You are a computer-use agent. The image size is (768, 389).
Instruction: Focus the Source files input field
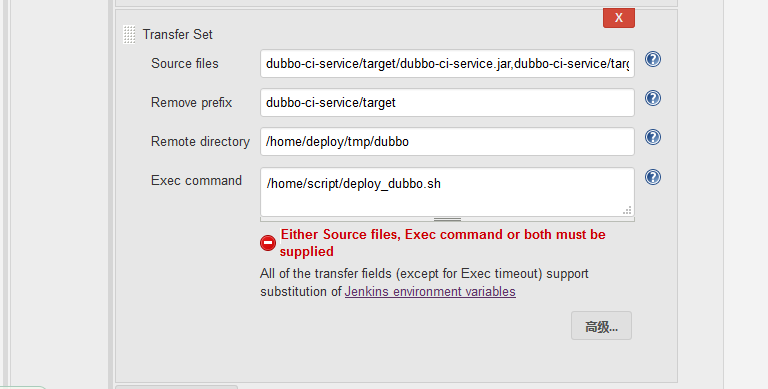point(447,64)
